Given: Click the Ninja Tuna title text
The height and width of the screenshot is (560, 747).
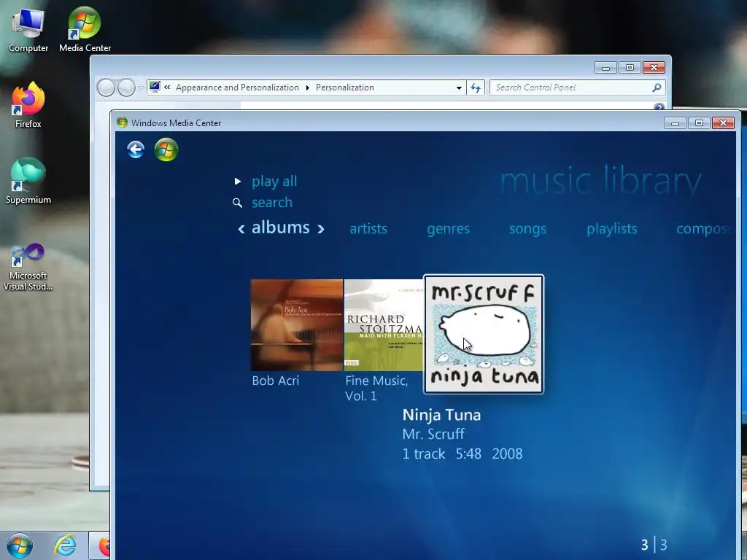Looking at the screenshot, I should [x=441, y=415].
